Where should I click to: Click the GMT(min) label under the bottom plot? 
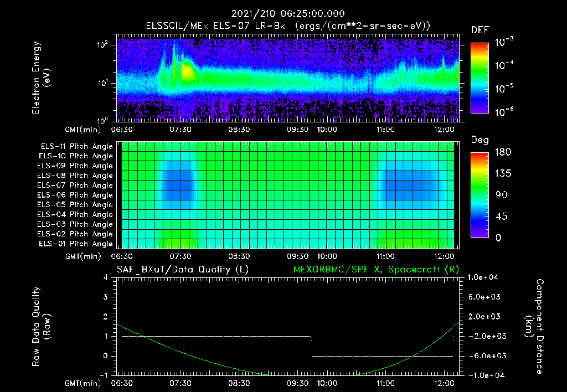(83, 383)
